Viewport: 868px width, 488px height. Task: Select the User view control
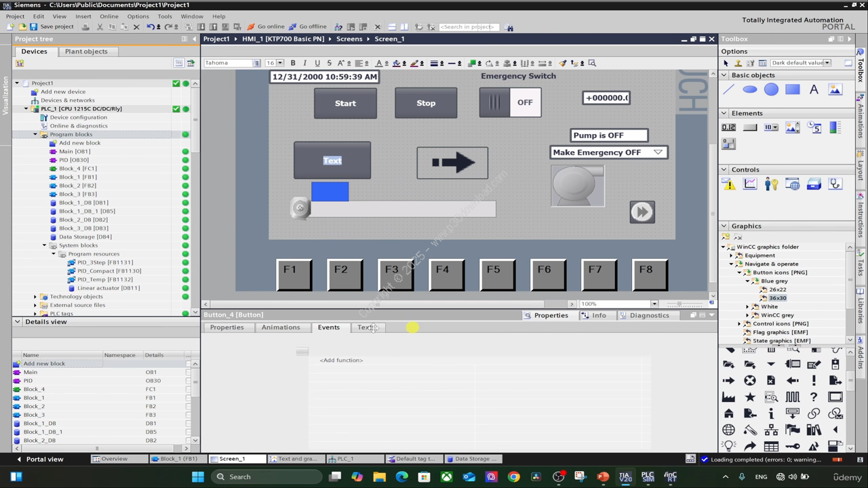771,184
